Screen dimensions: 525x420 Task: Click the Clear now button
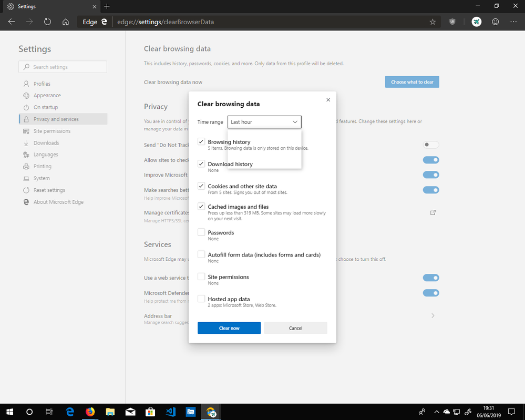click(229, 328)
